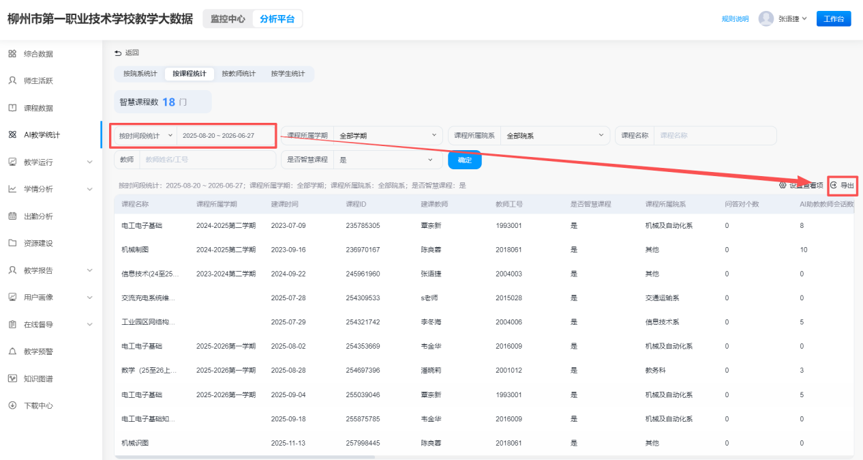Click the 智慧课程数 18 counter
The image size is (863, 460).
pos(162,102)
